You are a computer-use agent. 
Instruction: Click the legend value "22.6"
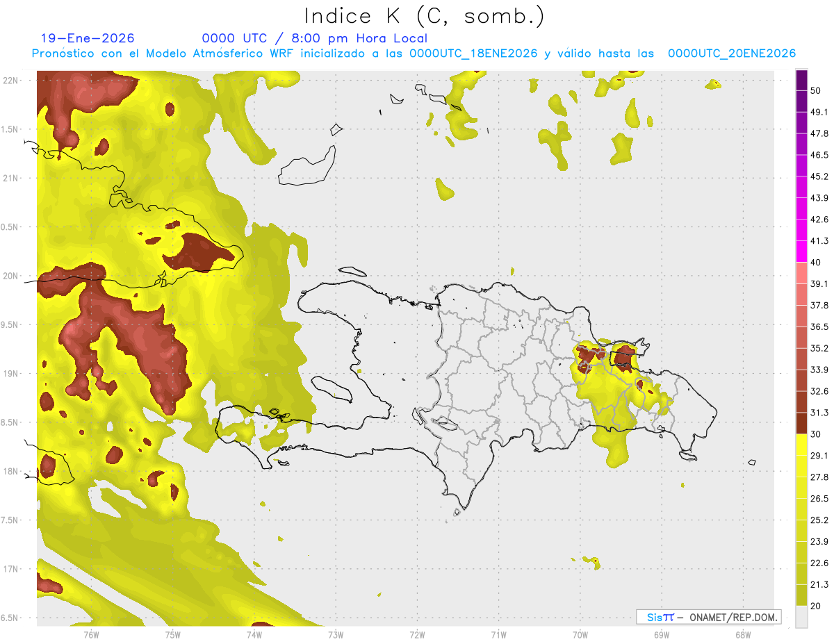pyautogui.click(x=819, y=563)
